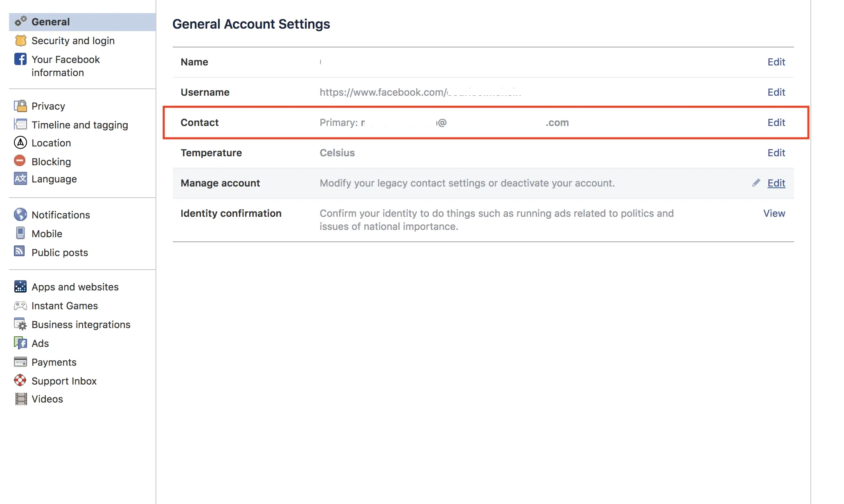Edit the Temperature setting
Image resolution: width=844 pixels, height=504 pixels.
pos(776,153)
